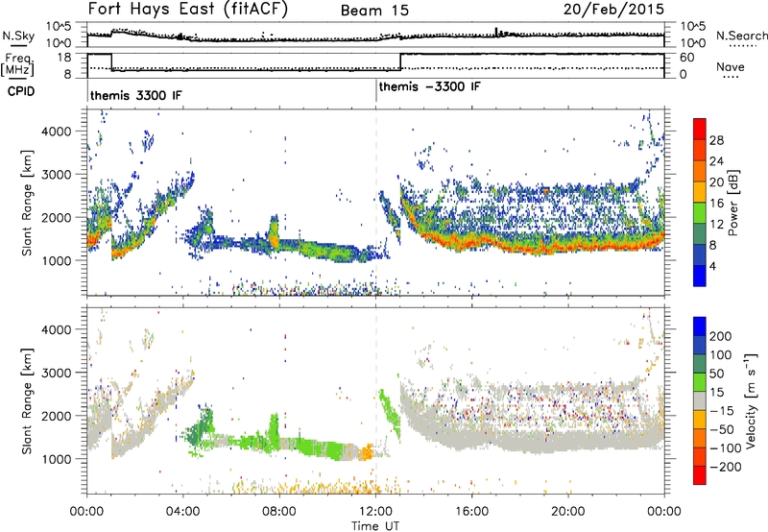Click the "12:00" time axis tick label
Viewport: 768px width, 532px height.
click(x=375, y=512)
